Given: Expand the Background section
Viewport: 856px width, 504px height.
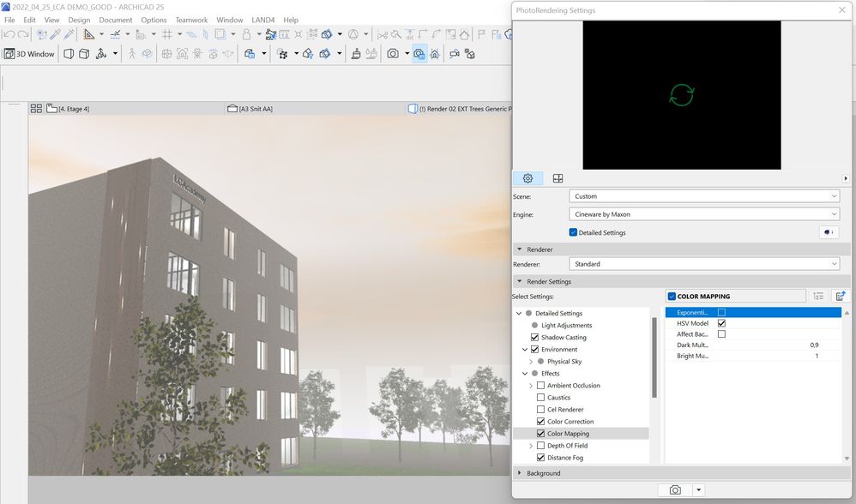Looking at the screenshot, I should (543, 473).
